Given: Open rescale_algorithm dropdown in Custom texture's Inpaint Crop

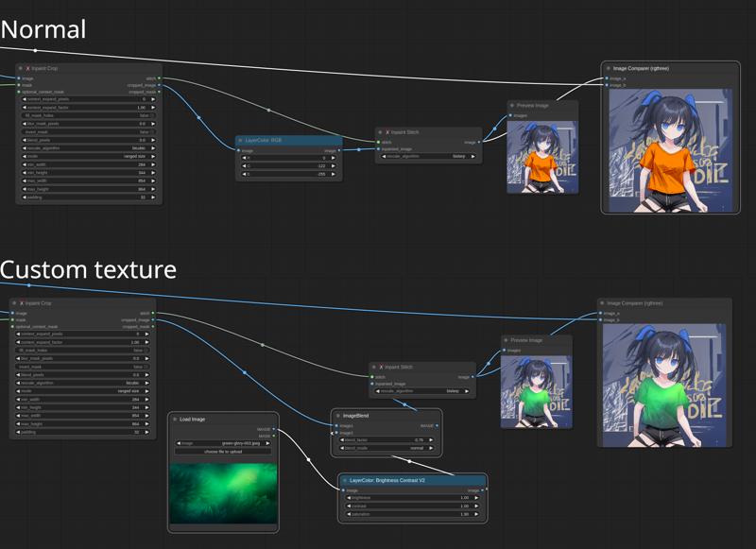Looking at the screenshot, I should (82, 384).
